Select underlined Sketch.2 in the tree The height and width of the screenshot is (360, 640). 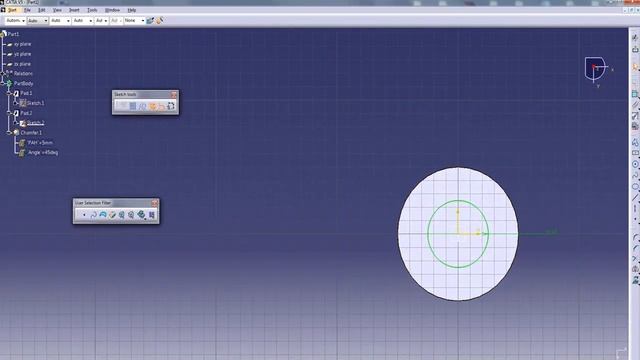click(35, 123)
